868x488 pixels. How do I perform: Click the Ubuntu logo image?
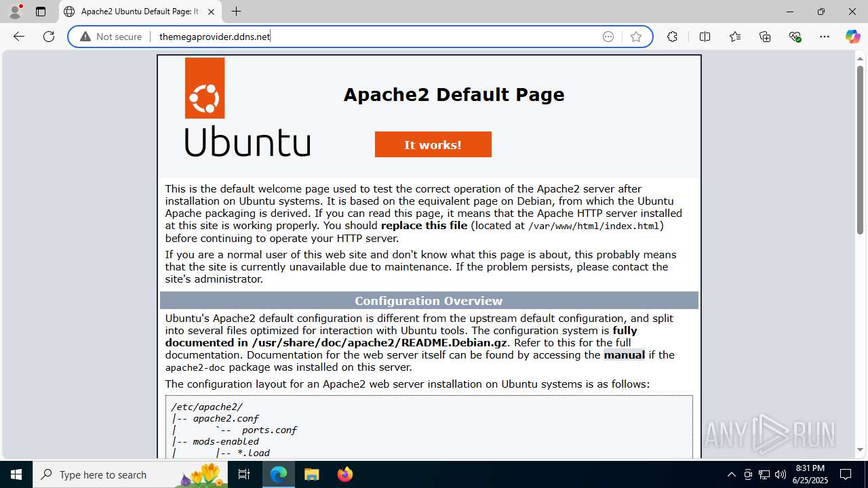pyautogui.click(x=248, y=107)
